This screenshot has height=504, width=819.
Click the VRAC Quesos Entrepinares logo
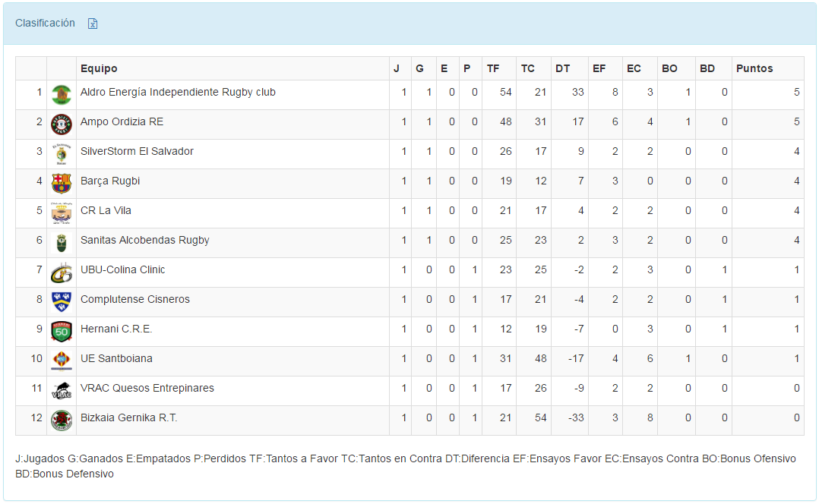click(61, 390)
